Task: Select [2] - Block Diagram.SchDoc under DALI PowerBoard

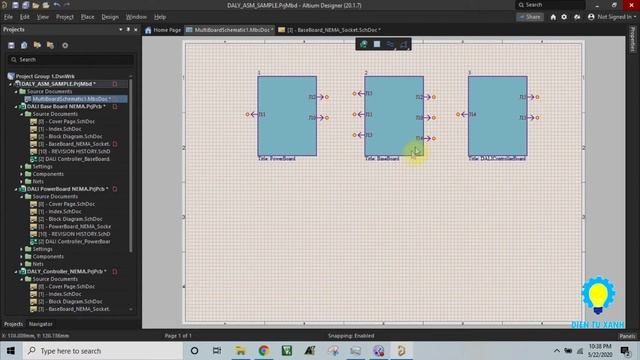Action: coord(70,219)
